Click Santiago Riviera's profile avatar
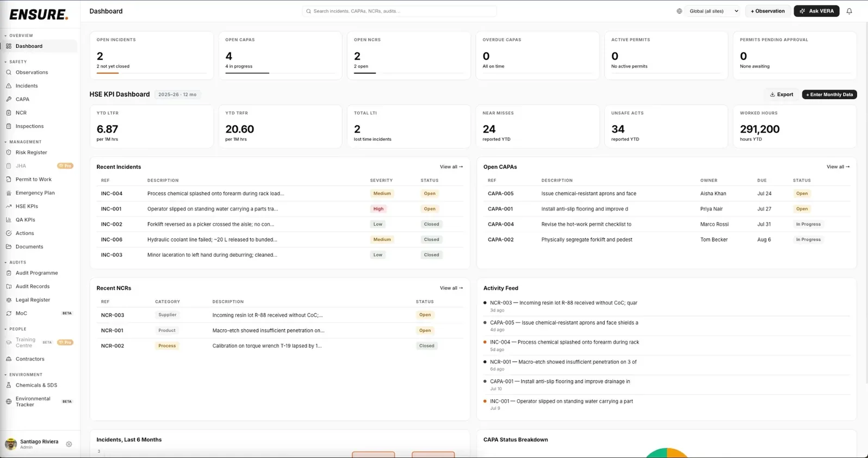 coord(11,444)
